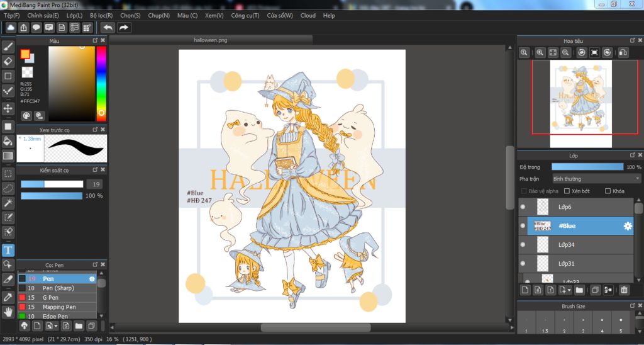644x345 pixels.
Task: Close the Màu color panel
Action: tap(103, 40)
